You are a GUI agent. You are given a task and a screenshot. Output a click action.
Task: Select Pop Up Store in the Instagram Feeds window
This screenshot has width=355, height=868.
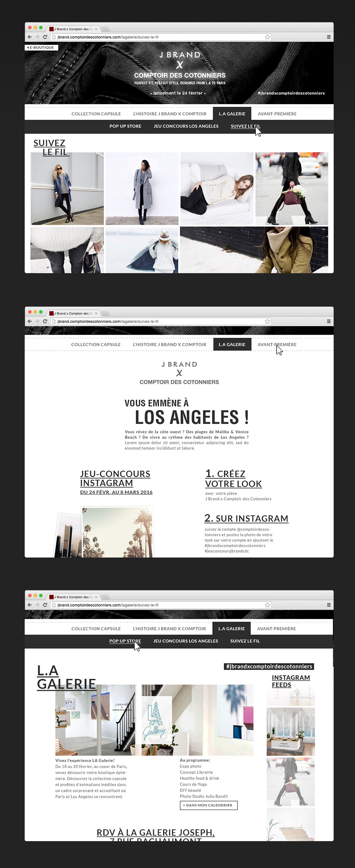click(125, 641)
